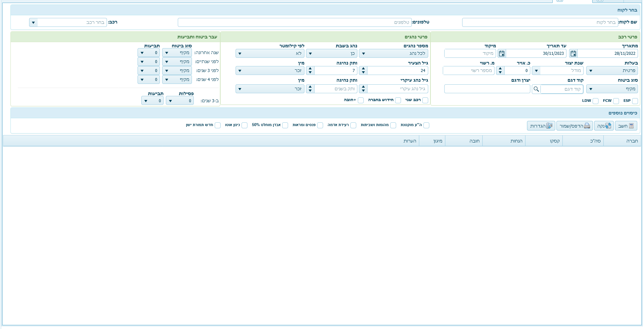The image size is (644, 329).
Task: Open לפני שנתיים claims count dropdown
Action: pyautogui.click(x=149, y=62)
